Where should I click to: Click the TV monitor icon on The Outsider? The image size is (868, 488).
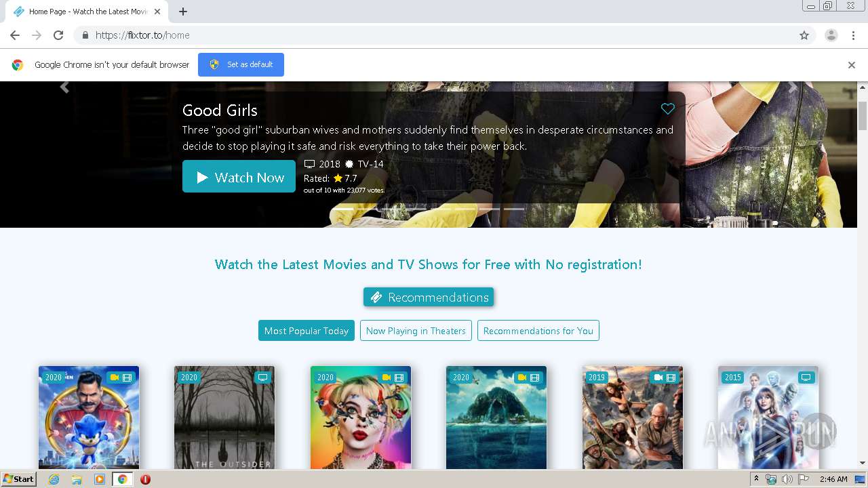click(263, 378)
